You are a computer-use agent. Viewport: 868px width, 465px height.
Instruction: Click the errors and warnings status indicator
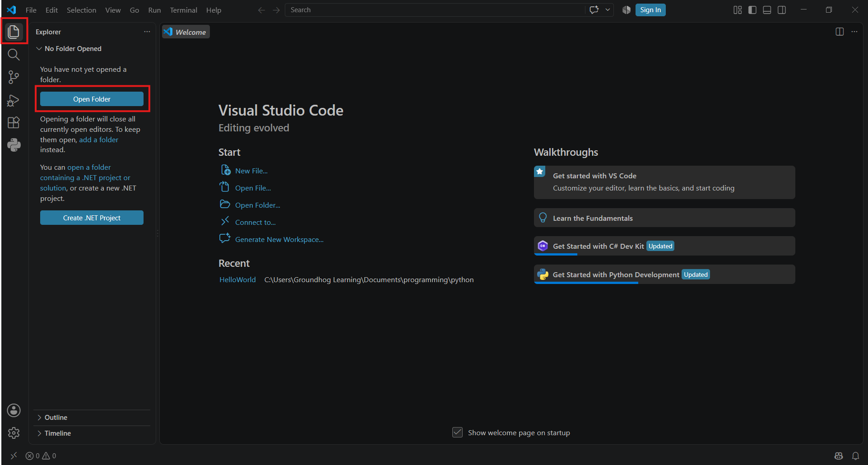click(x=41, y=456)
